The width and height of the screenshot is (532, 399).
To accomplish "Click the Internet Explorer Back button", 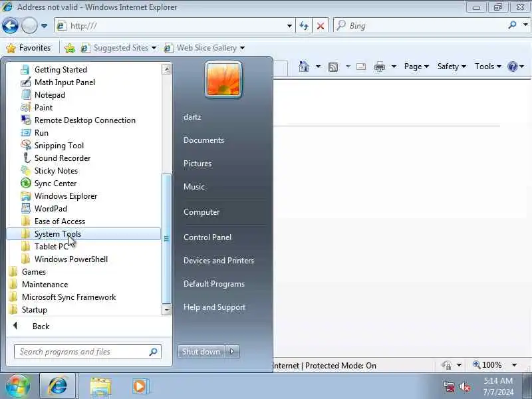I will coord(10,25).
